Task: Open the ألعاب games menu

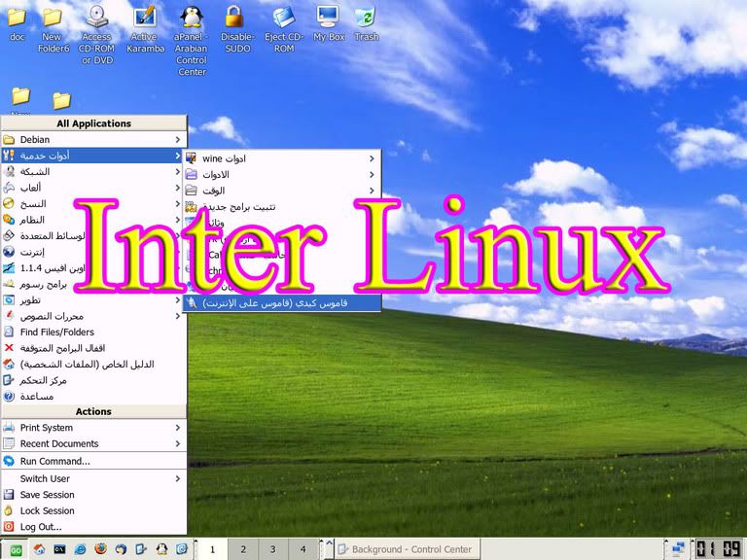Action: [x=93, y=188]
